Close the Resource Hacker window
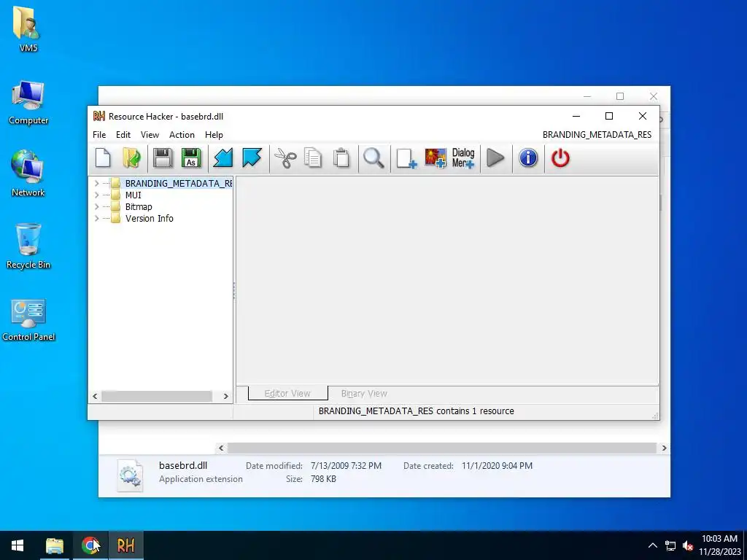 (642, 116)
